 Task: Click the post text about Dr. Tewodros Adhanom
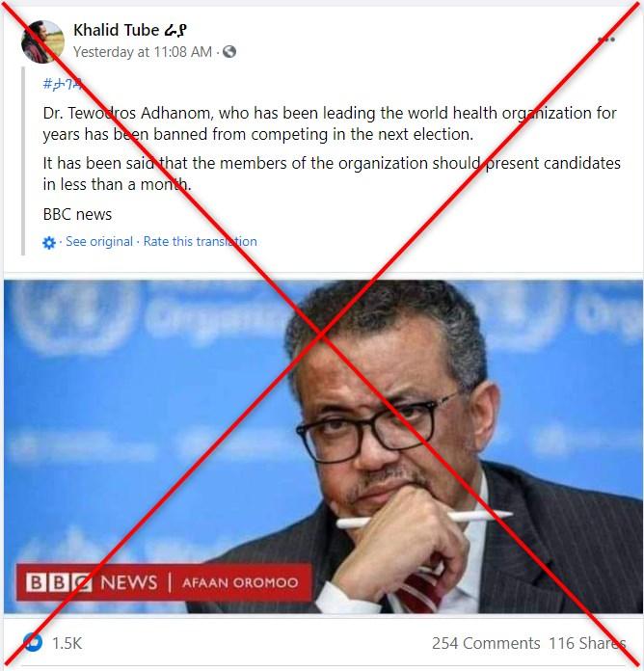[330, 123]
